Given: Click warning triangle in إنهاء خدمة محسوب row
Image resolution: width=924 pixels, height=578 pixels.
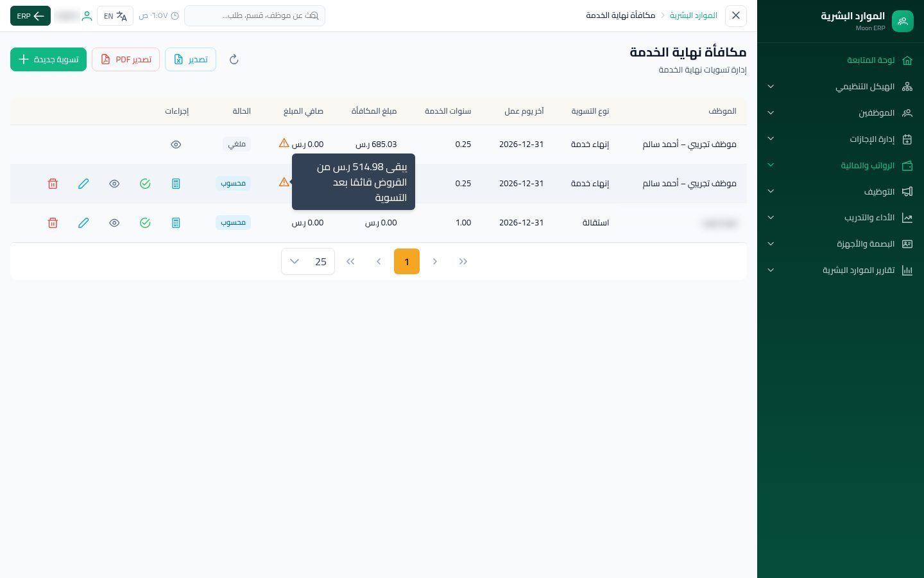Looking at the screenshot, I should 284,182.
